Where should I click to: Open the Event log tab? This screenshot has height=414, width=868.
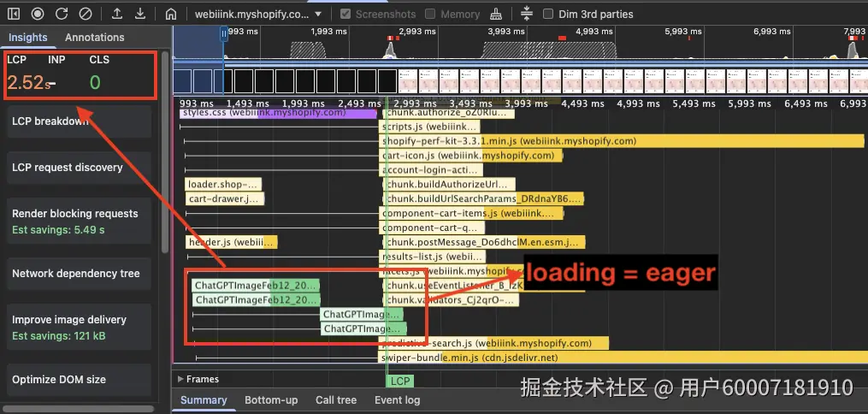[398, 400]
